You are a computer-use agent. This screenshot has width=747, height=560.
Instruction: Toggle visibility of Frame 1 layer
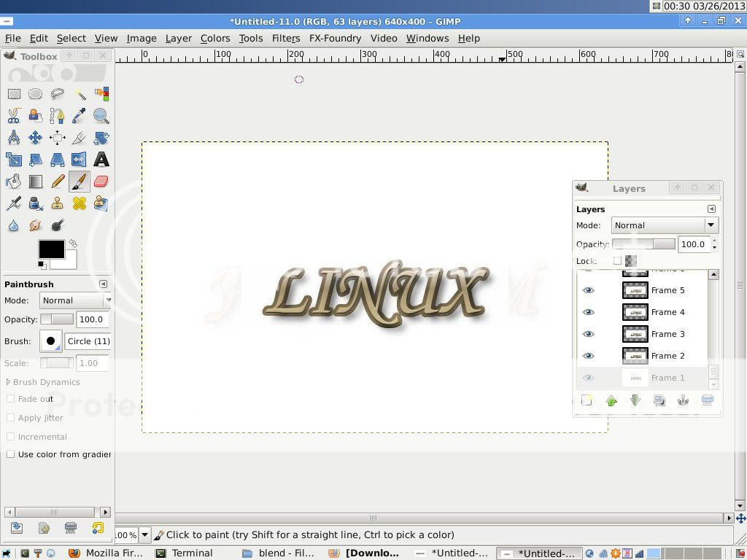click(x=589, y=378)
